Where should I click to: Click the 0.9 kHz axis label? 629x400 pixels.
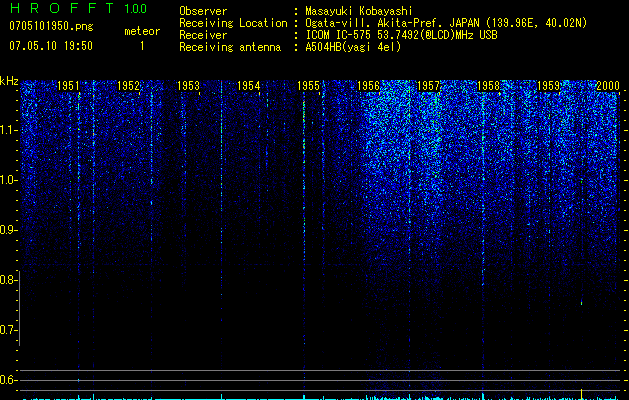(8, 230)
